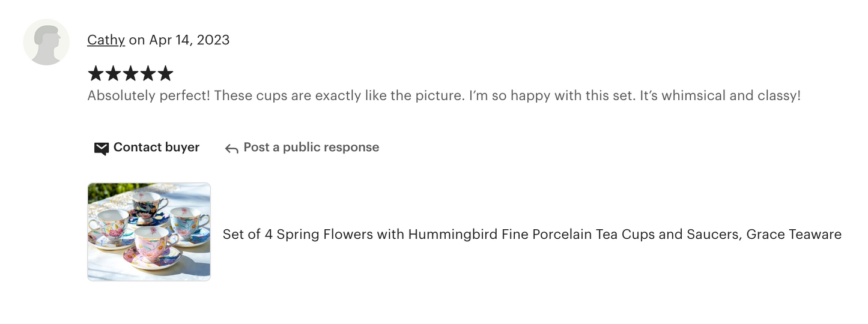This screenshot has width=868, height=324.
Task: Click the envelope icon beside Contact buyer
Action: tap(102, 148)
